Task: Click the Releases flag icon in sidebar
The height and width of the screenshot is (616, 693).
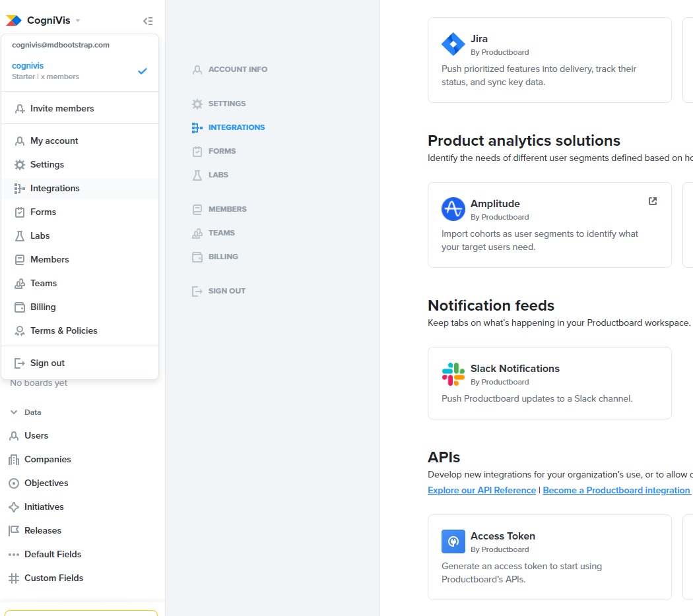Action: [x=13, y=530]
